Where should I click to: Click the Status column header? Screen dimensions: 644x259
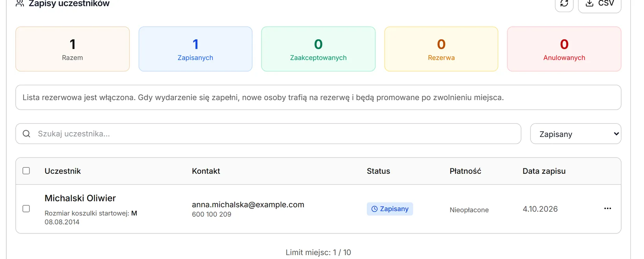pyautogui.click(x=379, y=171)
